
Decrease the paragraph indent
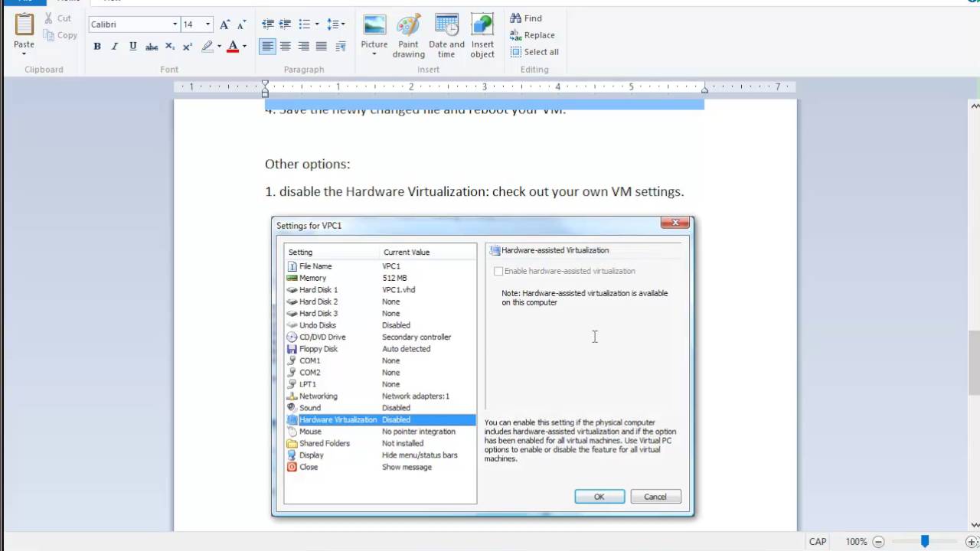click(268, 24)
